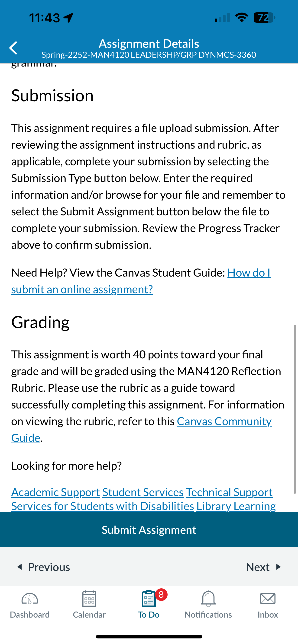This screenshot has height=644, width=298.
Task: Open the Calendar tab icon
Action: (89, 599)
